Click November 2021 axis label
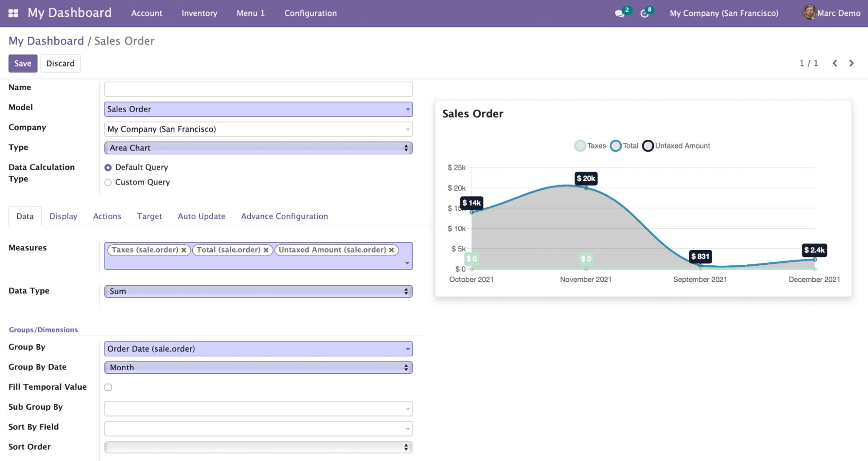The height and width of the screenshot is (461, 868). (585, 280)
